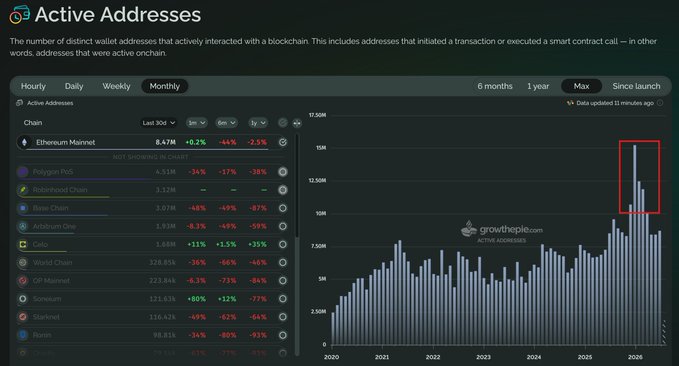
Task: Enable Robinhood Chain in the chart
Action: click(283, 190)
